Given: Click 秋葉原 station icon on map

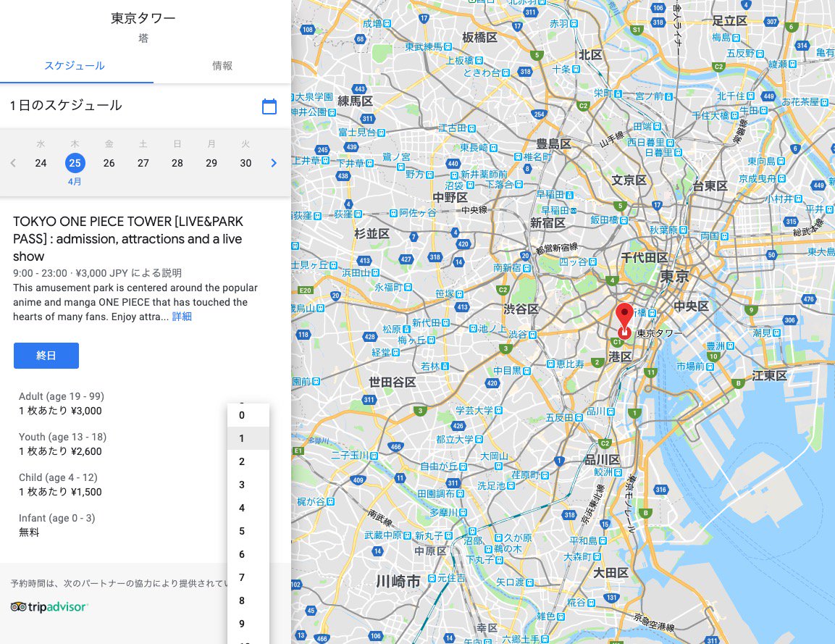Looking at the screenshot, I should click(x=683, y=230).
